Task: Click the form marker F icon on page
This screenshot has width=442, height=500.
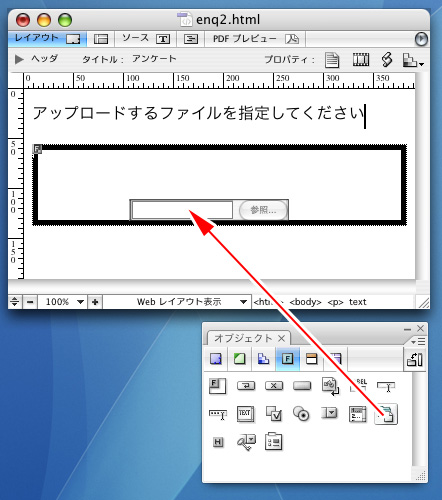Action: tap(37, 149)
